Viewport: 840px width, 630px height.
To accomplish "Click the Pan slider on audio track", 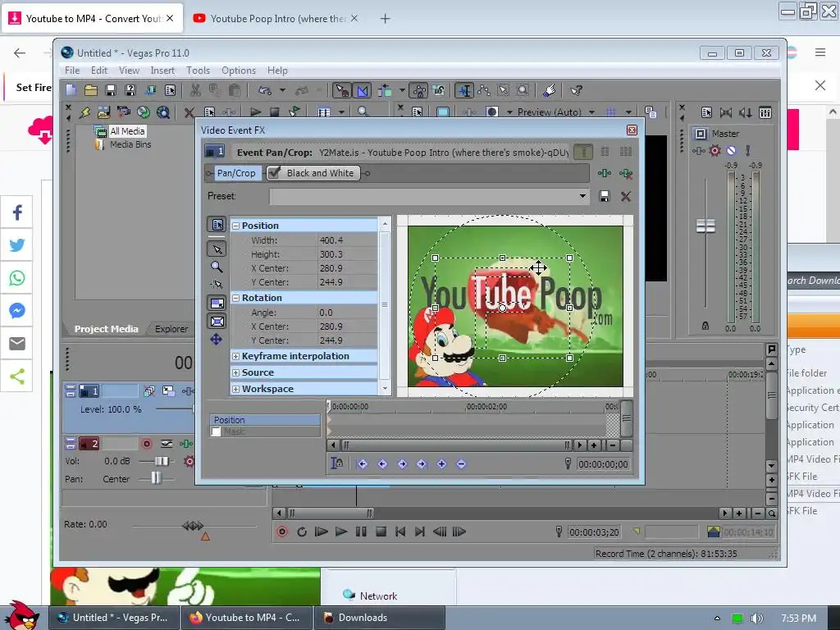I will 156,478.
